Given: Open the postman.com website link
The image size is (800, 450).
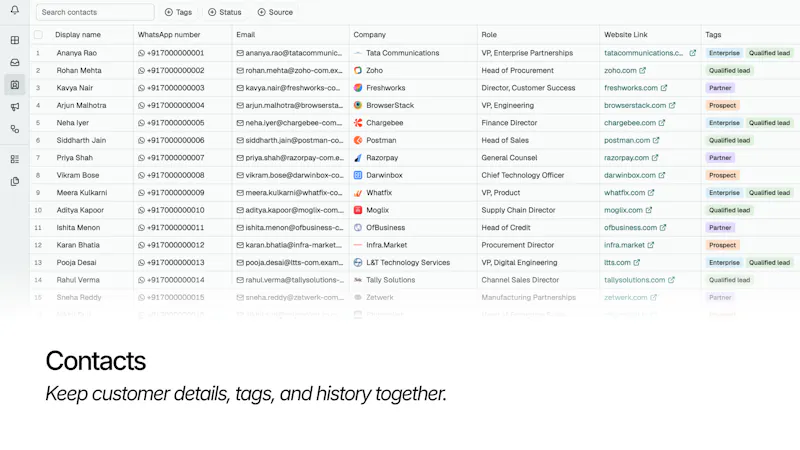Looking at the screenshot, I should pyautogui.click(x=627, y=140).
